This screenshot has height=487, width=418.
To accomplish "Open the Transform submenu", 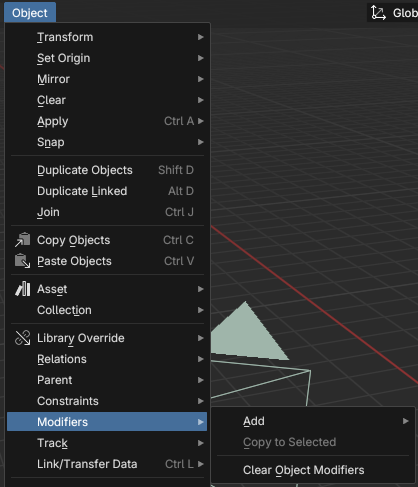I will (107, 37).
